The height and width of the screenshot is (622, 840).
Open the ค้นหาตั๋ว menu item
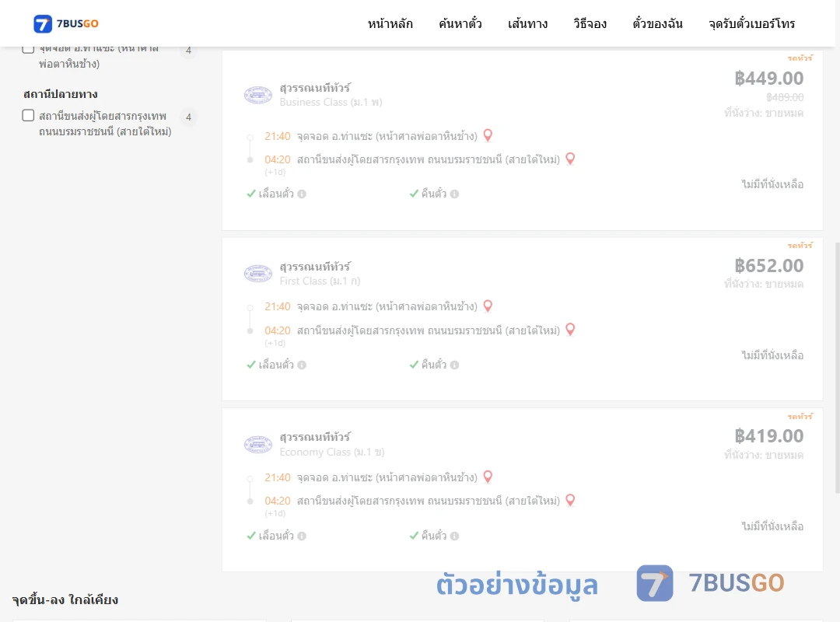pos(460,23)
